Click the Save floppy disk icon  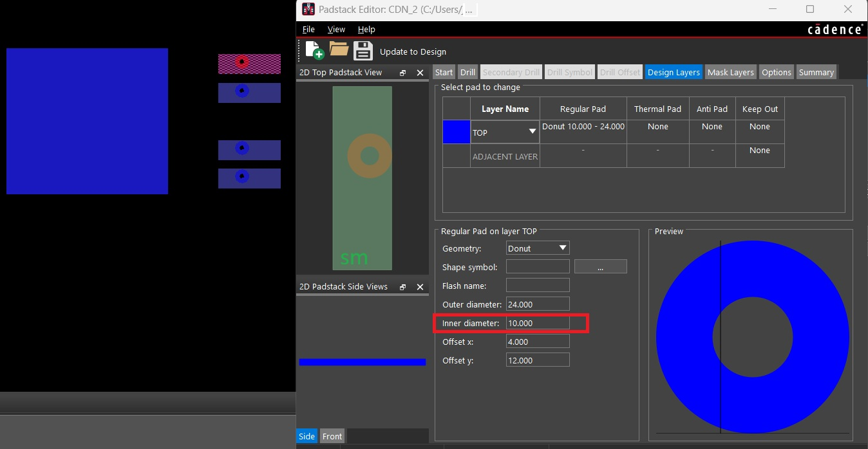pos(363,51)
